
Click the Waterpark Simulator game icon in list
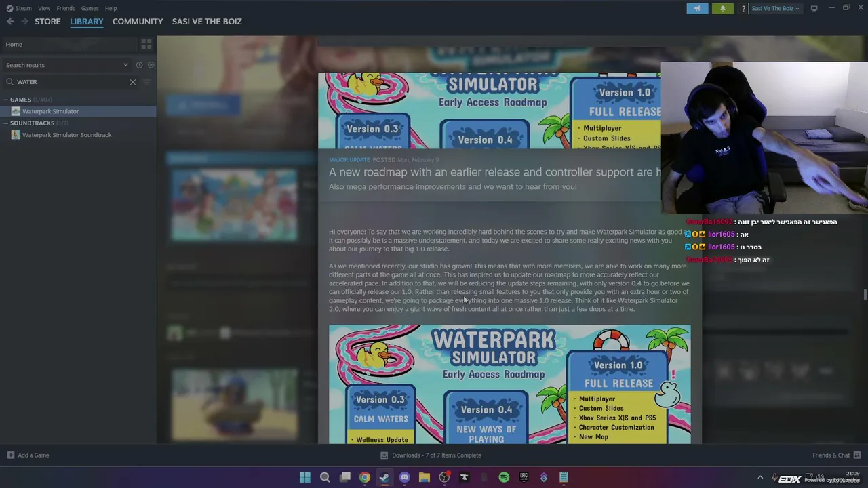pos(16,111)
